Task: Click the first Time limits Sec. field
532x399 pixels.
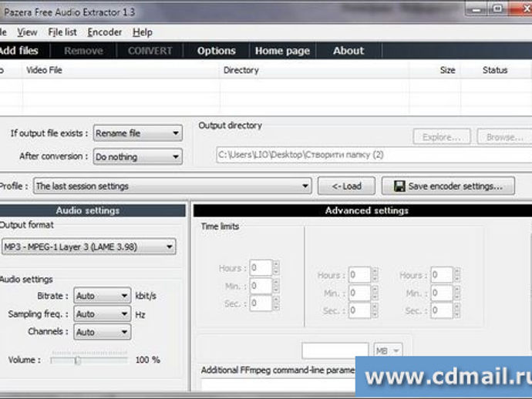Action: point(261,303)
